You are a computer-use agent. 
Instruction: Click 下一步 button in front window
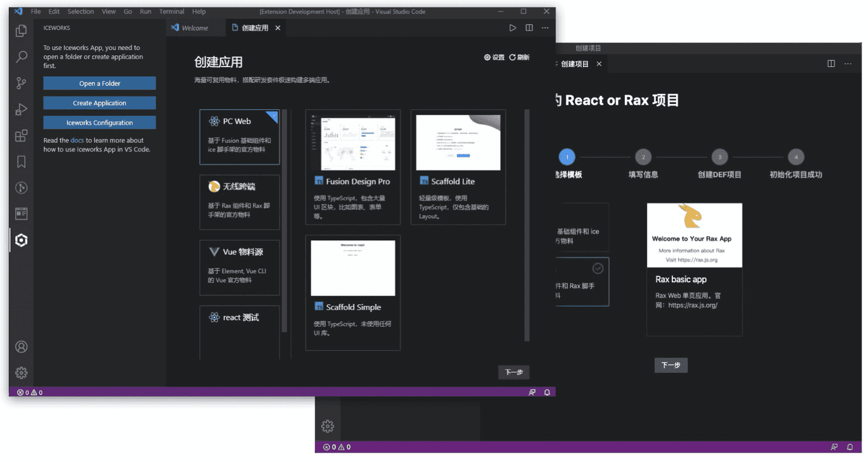click(514, 372)
